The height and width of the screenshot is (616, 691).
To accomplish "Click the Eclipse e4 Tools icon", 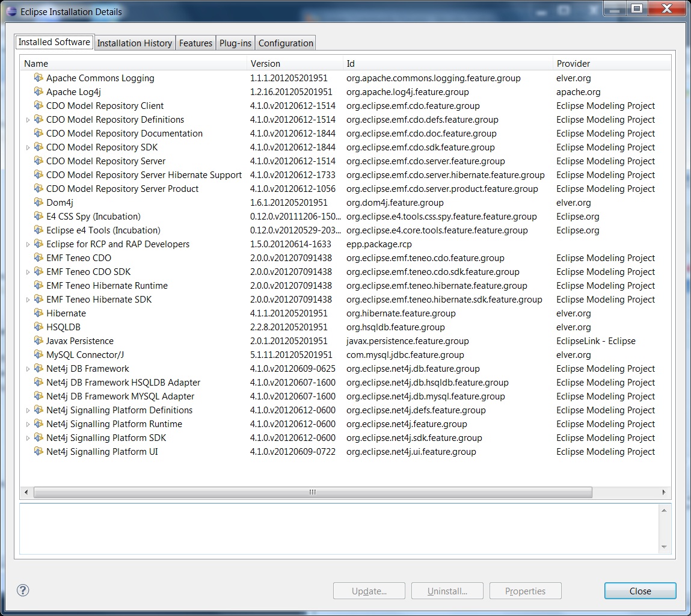I will click(38, 230).
